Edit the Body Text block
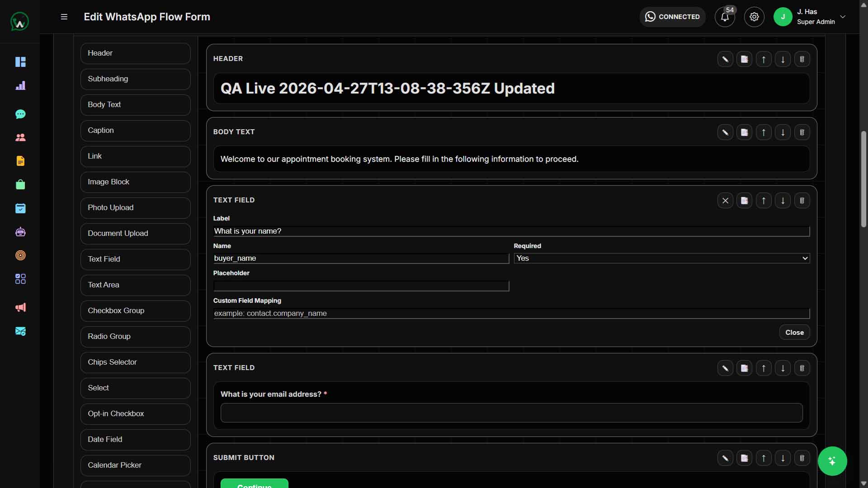This screenshot has width=868, height=488. pos(725,132)
